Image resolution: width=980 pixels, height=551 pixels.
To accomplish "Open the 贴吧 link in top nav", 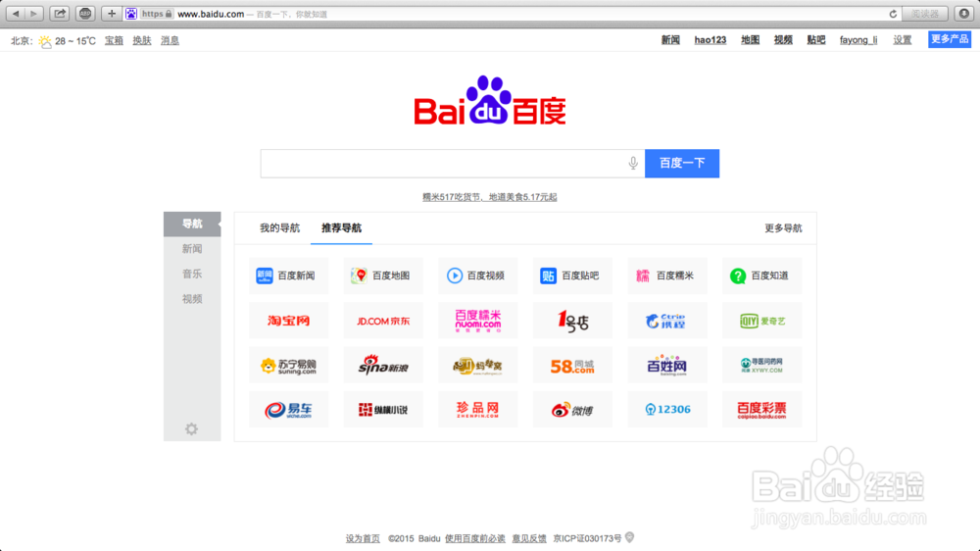I will tap(815, 40).
